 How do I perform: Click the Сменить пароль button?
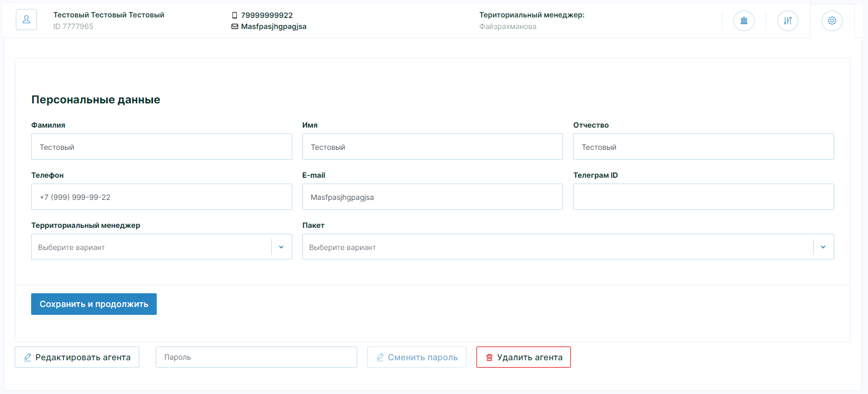[x=416, y=357]
